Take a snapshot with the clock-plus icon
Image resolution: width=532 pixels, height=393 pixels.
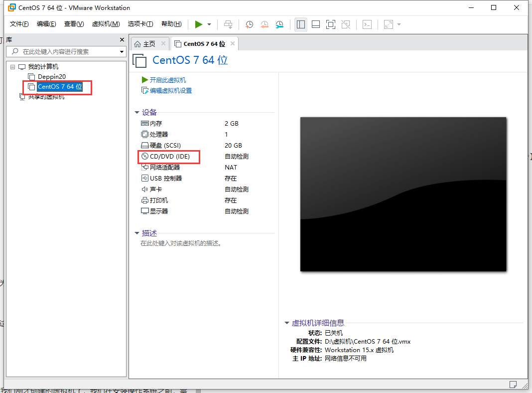tap(249, 24)
